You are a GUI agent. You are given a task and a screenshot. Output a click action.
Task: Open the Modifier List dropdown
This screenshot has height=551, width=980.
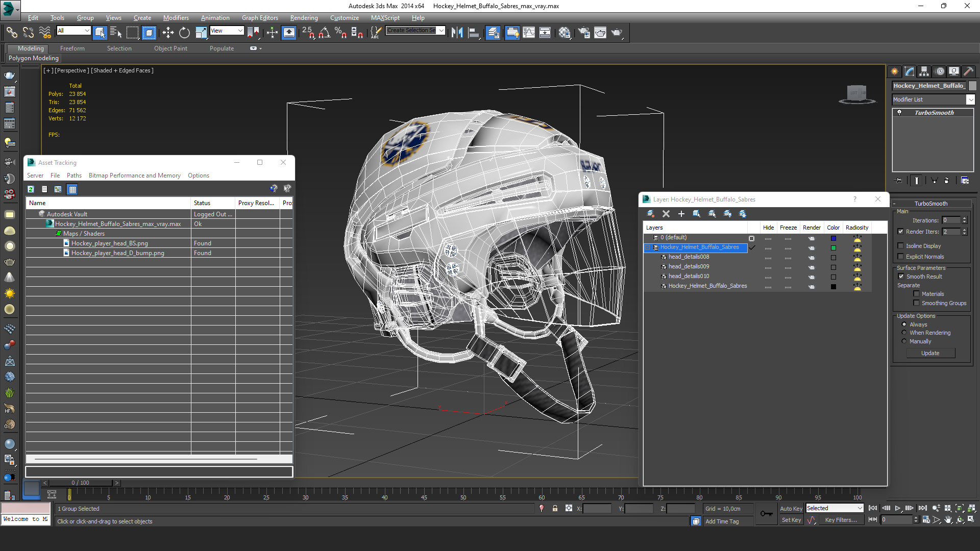[x=970, y=99]
